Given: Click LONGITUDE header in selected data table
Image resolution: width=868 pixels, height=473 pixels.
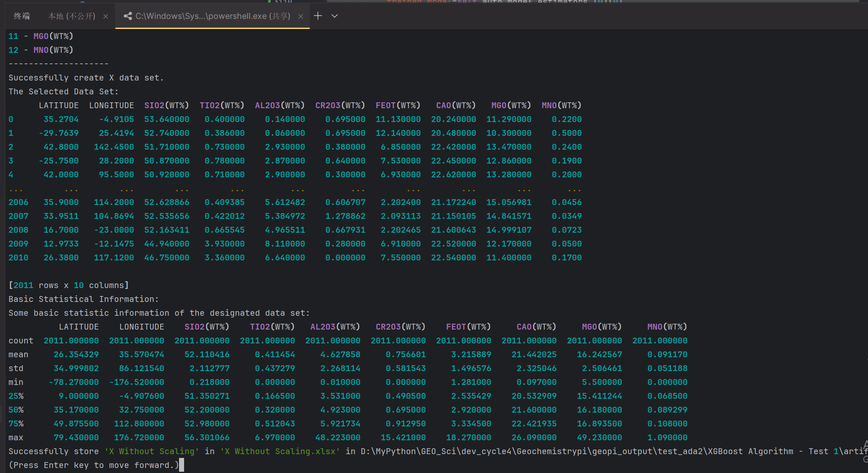Looking at the screenshot, I should click(x=112, y=105).
